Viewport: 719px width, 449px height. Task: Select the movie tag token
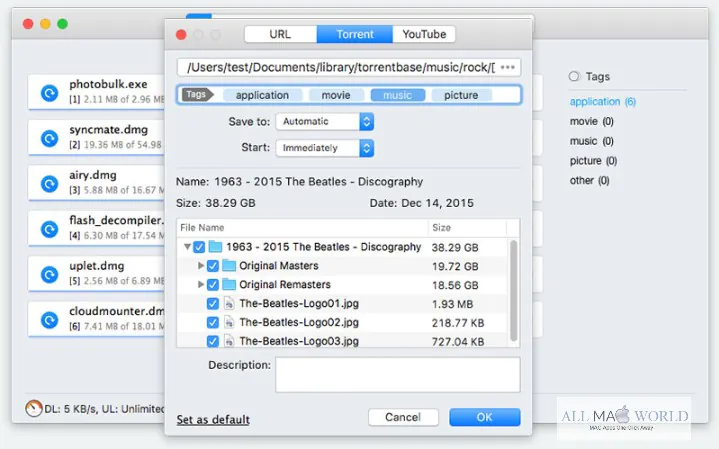click(x=336, y=95)
